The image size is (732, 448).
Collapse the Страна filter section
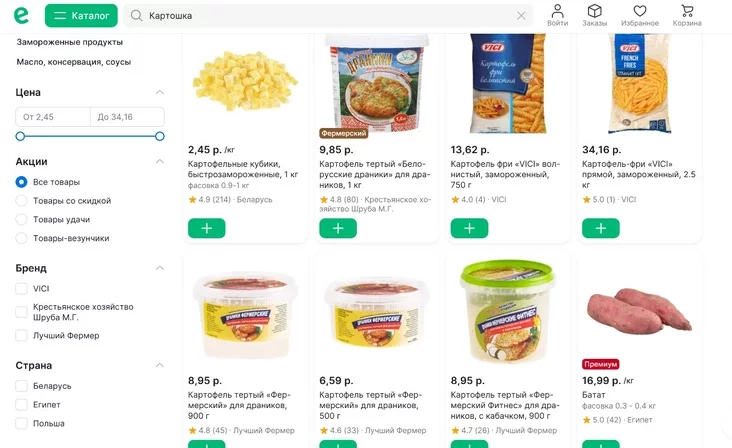(x=160, y=365)
